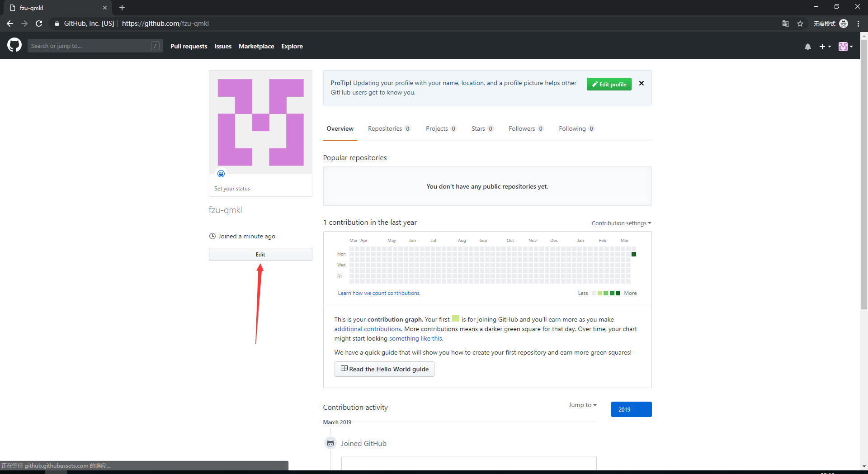Image resolution: width=868 pixels, height=474 pixels.
Task: Open Marketplace in the header
Action: click(256, 46)
